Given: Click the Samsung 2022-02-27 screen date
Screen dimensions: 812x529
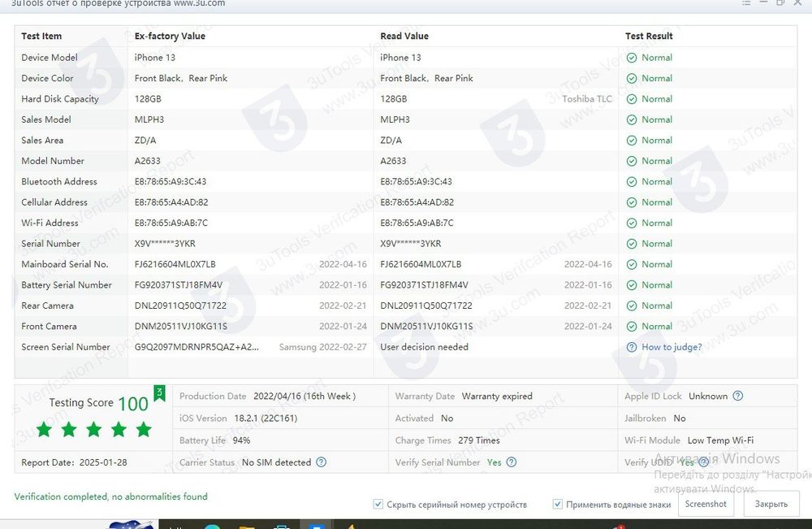Looking at the screenshot, I should click(322, 347).
